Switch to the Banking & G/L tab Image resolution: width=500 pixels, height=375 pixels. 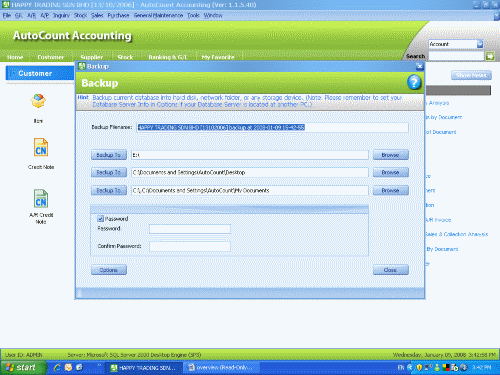167,57
